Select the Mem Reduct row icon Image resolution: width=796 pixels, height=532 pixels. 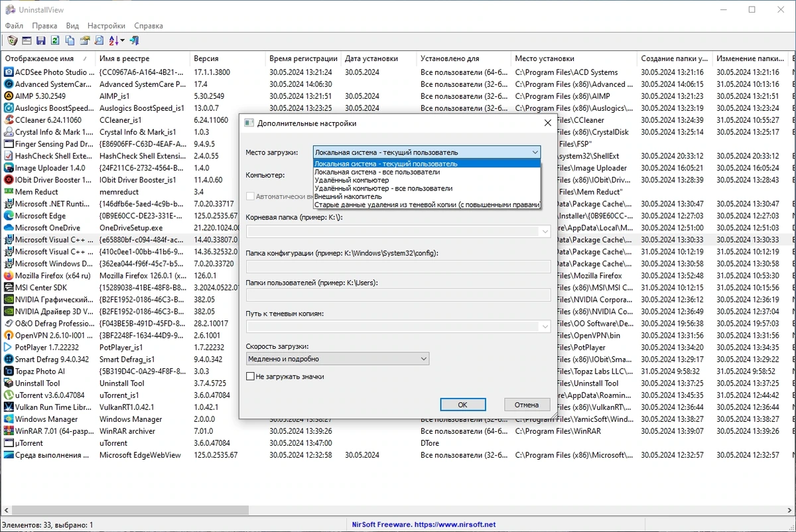(x=9, y=192)
